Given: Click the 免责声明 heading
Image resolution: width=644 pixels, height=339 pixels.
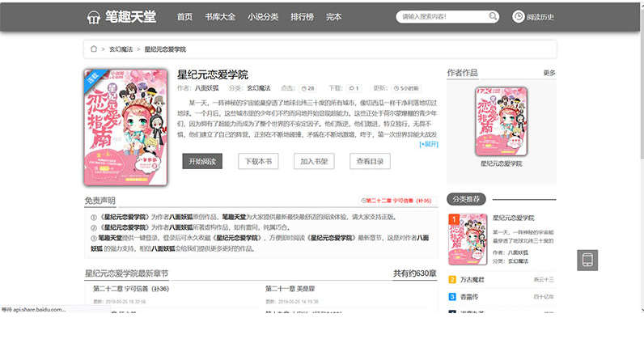Looking at the screenshot, I should click(100, 201).
